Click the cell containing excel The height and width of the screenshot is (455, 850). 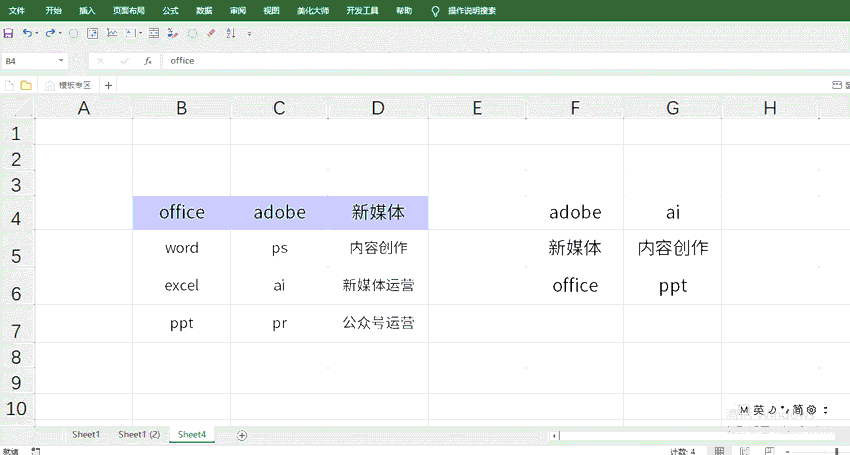pos(182,285)
